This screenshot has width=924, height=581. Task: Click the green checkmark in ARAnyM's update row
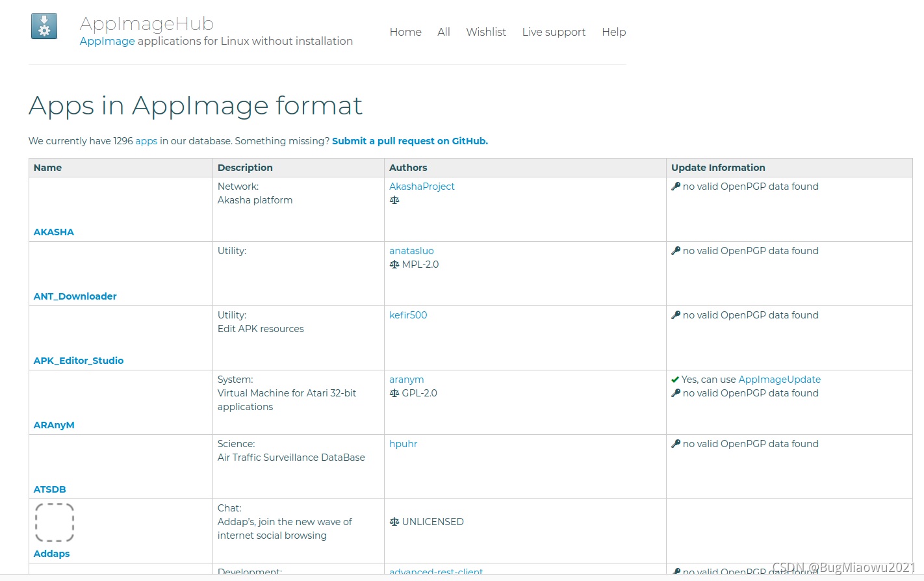point(676,379)
